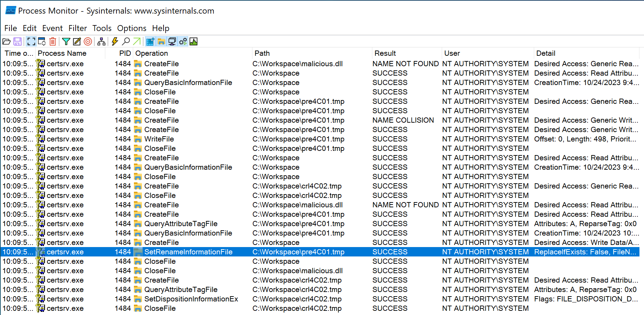The height and width of the screenshot is (315, 644).
Task: Toggle Show Network Activity
Action: click(172, 42)
